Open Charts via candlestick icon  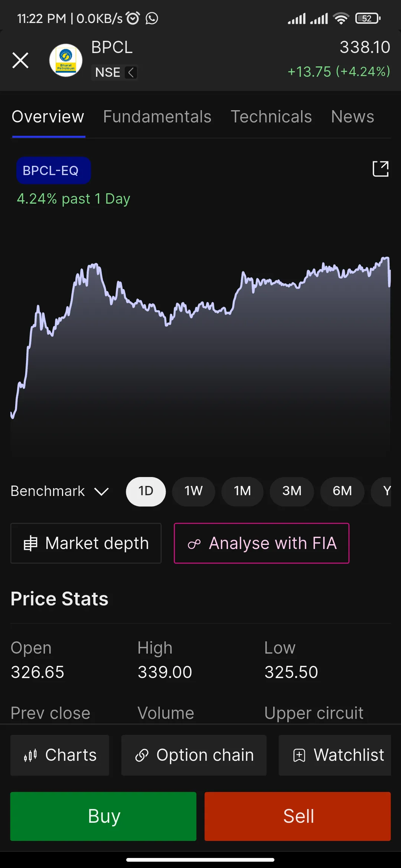pyautogui.click(x=30, y=755)
